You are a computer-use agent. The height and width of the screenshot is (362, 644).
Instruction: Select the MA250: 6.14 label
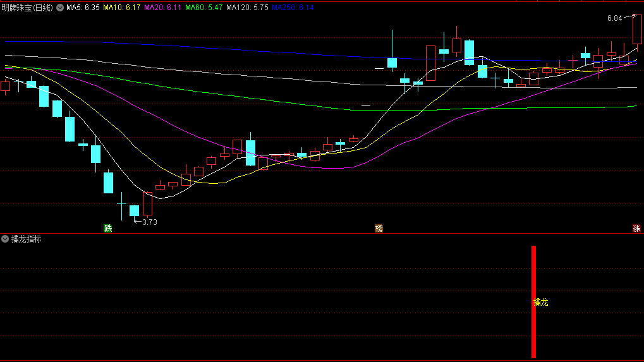(293, 8)
